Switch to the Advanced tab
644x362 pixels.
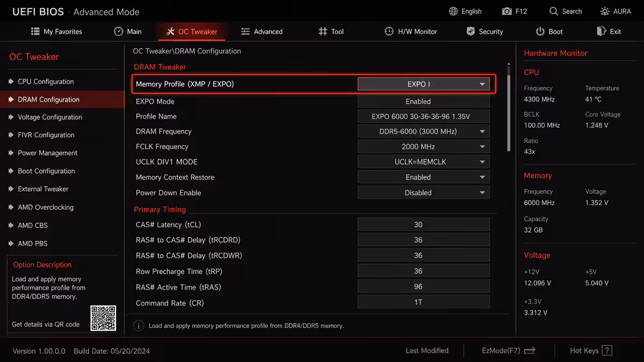[262, 32]
